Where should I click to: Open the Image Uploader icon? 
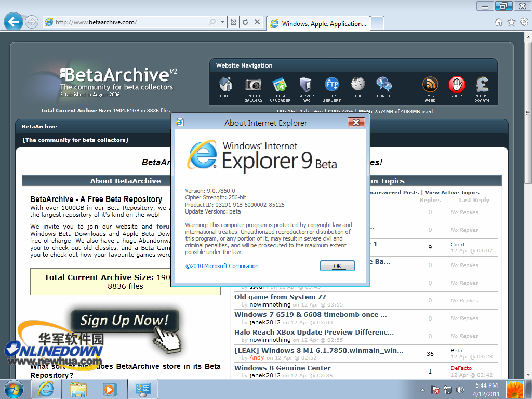[280, 89]
